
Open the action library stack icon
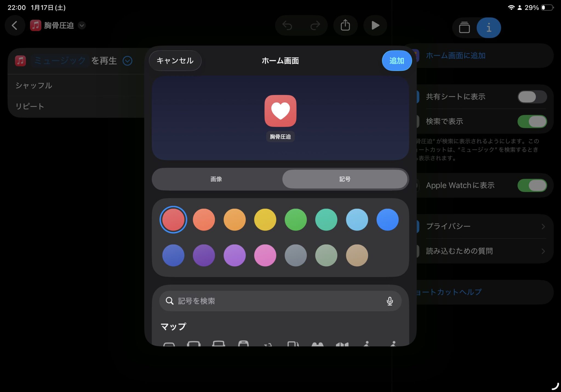point(464,28)
